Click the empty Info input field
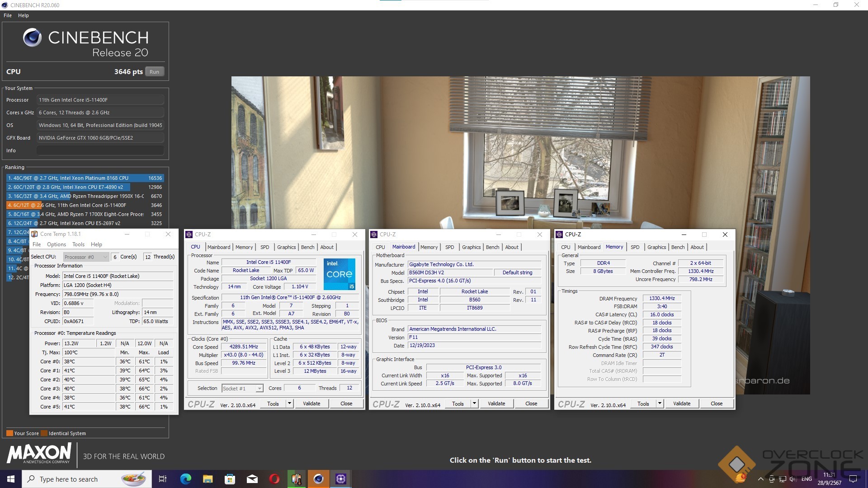 [100, 150]
